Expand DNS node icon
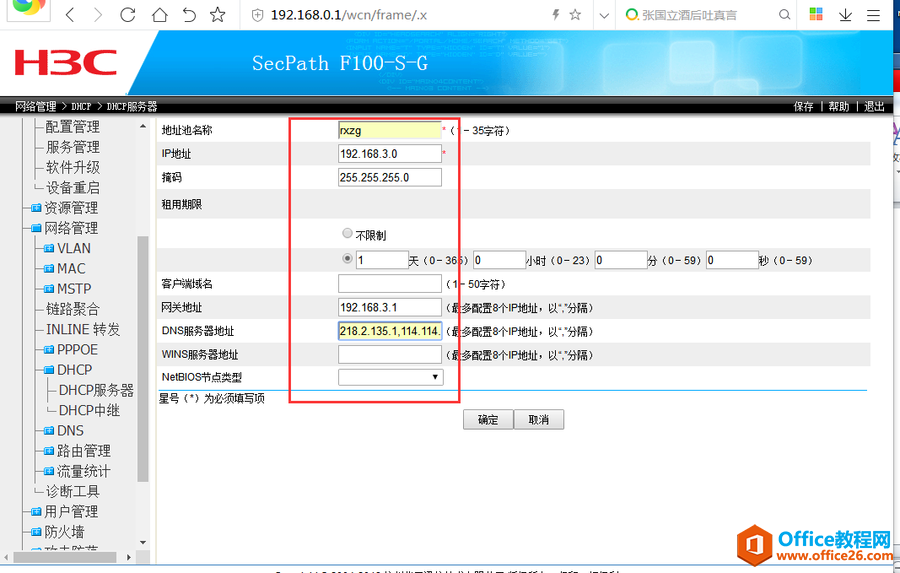 pos(49,431)
